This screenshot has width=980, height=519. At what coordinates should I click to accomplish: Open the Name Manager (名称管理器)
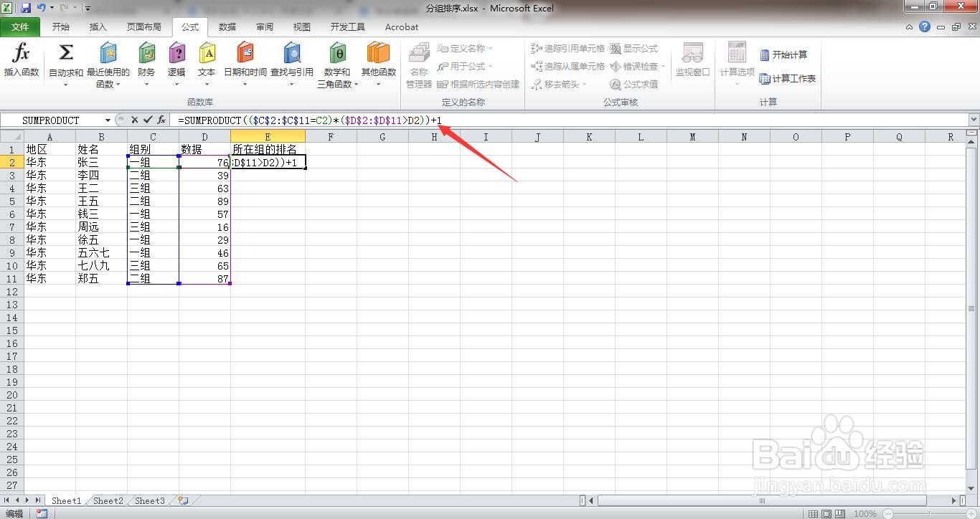(x=419, y=65)
